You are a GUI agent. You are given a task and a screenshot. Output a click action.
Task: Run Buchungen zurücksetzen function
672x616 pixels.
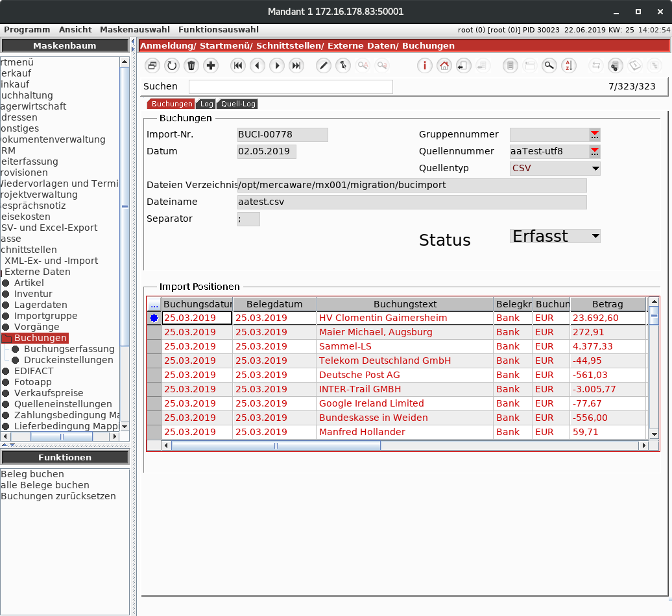tap(58, 496)
